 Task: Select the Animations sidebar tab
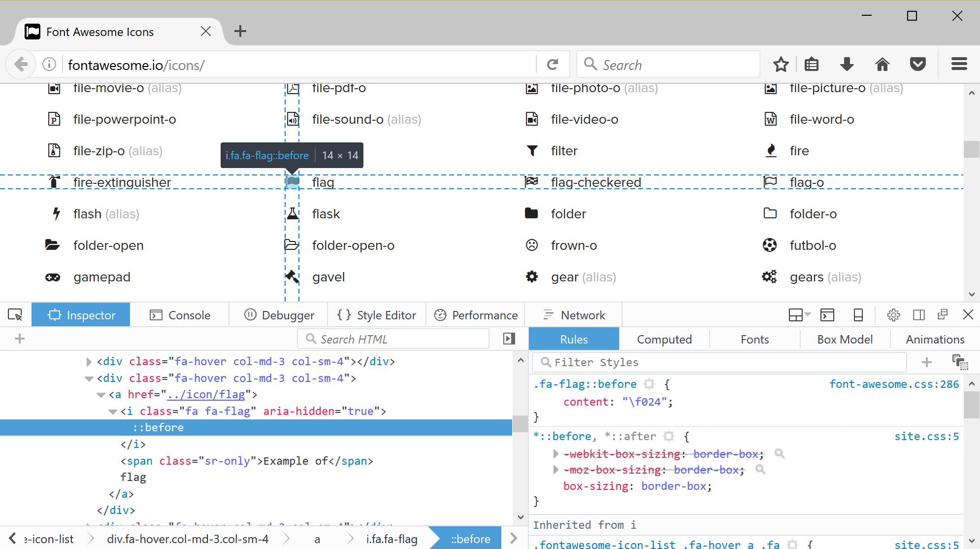(x=935, y=339)
